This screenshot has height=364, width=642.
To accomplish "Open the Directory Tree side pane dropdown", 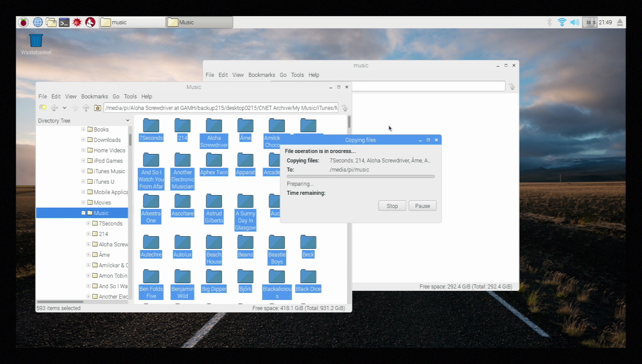I will click(x=127, y=120).
